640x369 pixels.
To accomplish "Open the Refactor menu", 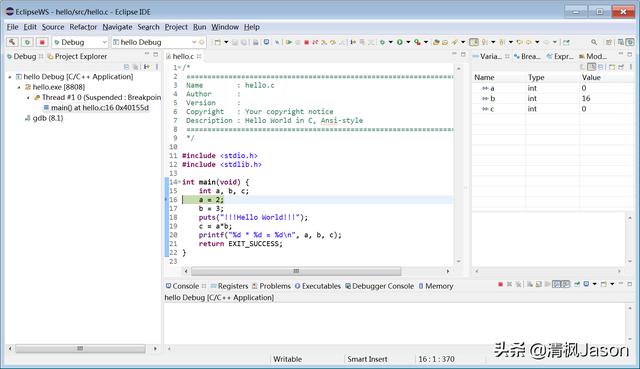I will tap(83, 27).
